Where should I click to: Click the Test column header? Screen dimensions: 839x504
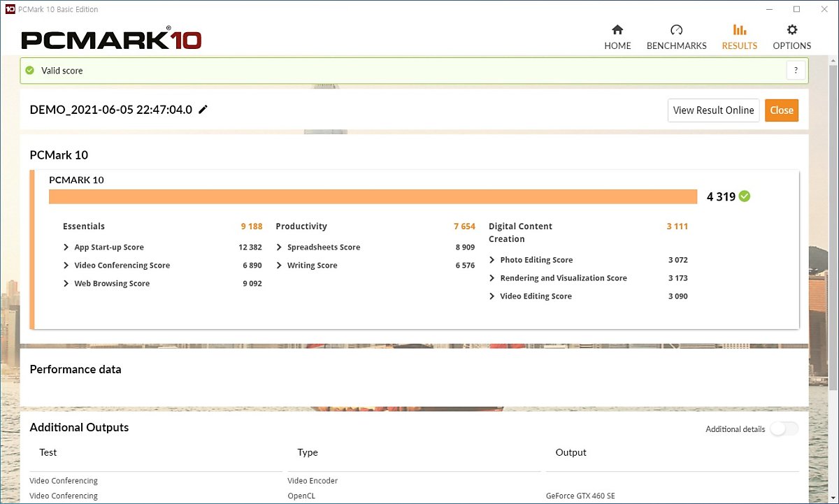point(48,452)
